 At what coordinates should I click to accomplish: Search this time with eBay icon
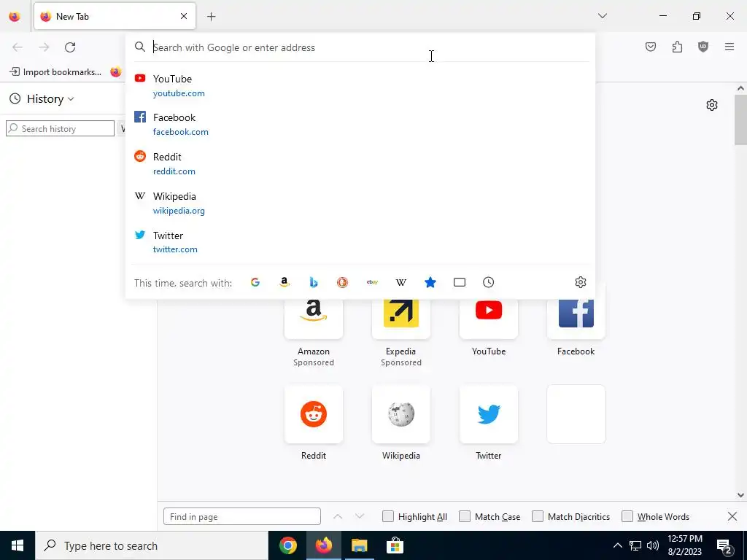(x=372, y=282)
